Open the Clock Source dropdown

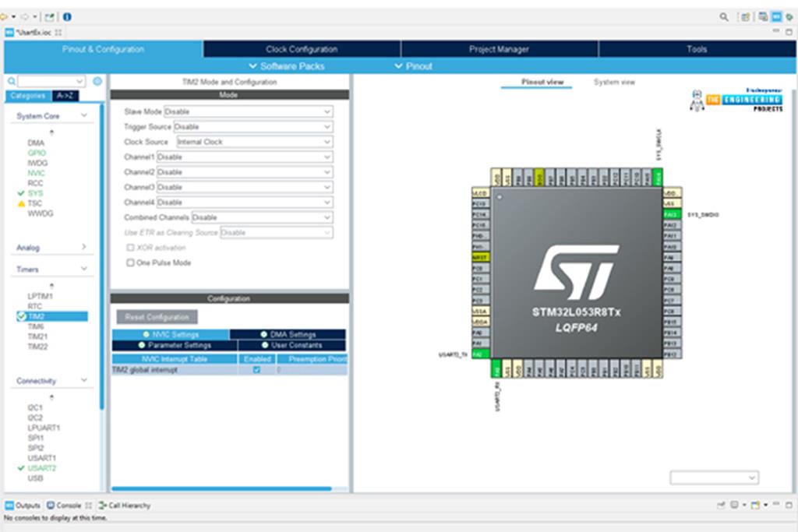(254, 142)
